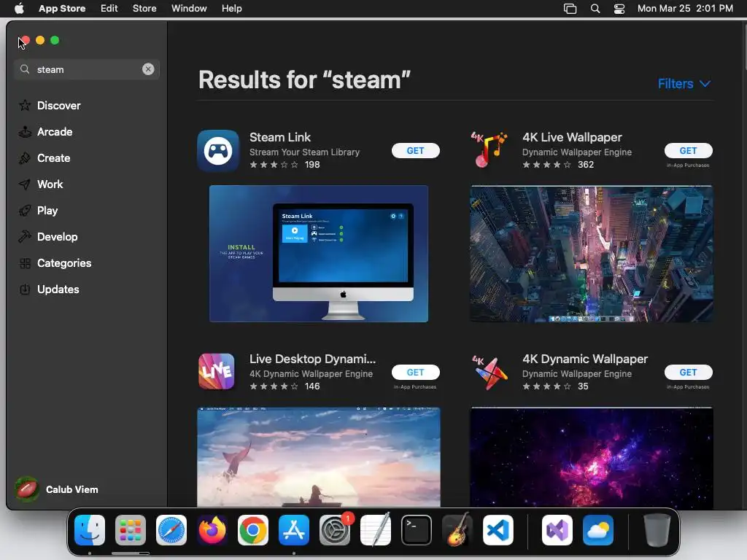Open GarageBand from the Dock

pyautogui.click(x=457, y=529)
